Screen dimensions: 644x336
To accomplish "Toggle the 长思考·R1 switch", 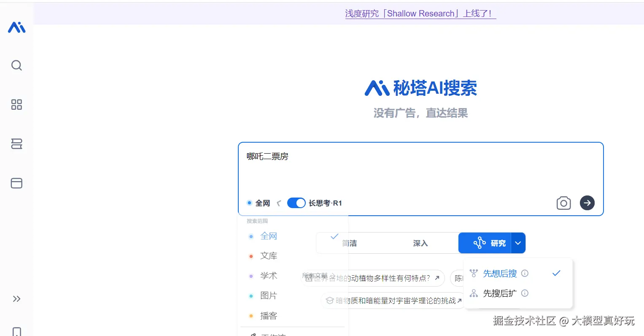I will point(296,203).
